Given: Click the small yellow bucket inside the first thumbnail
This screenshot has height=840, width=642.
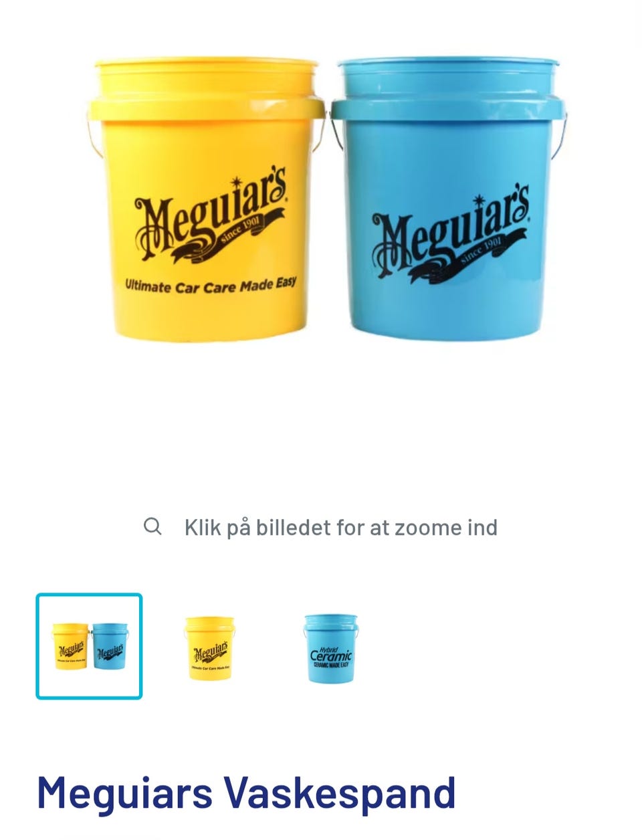Looking at the screenshot, I should [70, 647].
